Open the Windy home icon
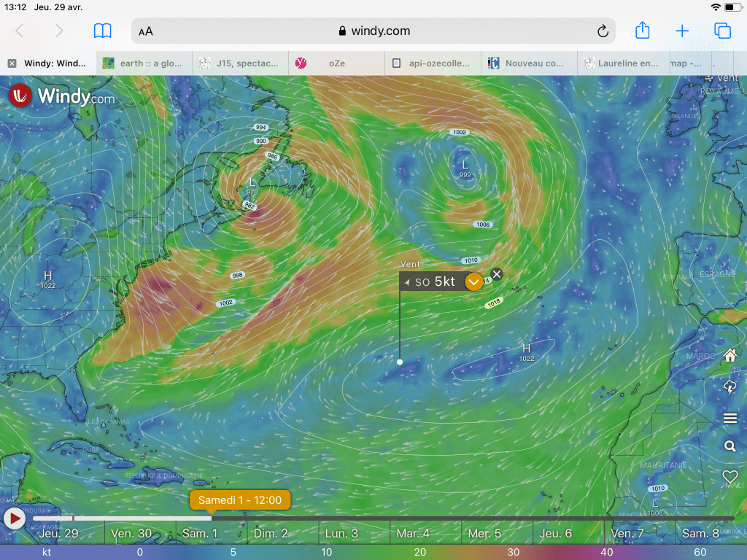 coord(729,356)
